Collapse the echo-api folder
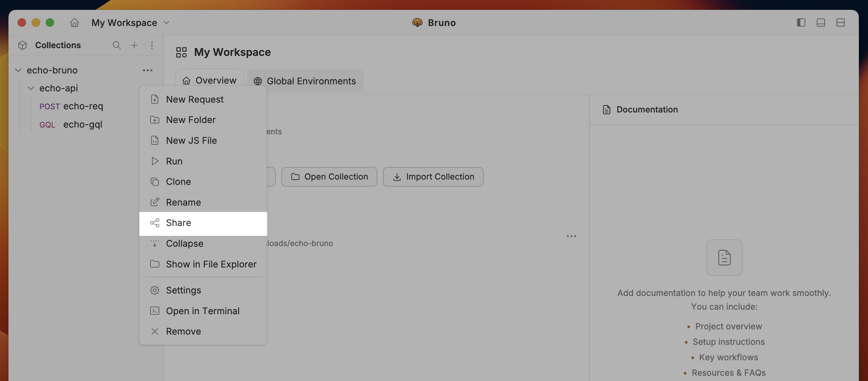Image resolution: width=868 pixels, height=381 pixels. [31, 88]
